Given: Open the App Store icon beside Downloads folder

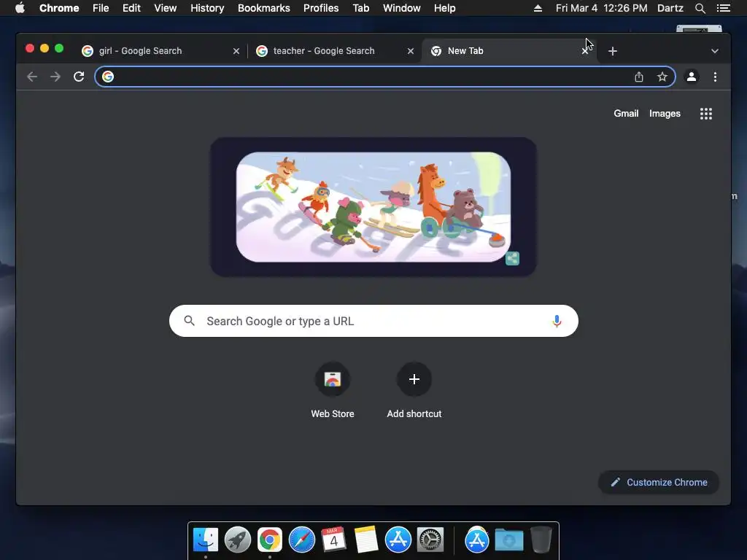Looking at the screenshot, I should [477, 540].
